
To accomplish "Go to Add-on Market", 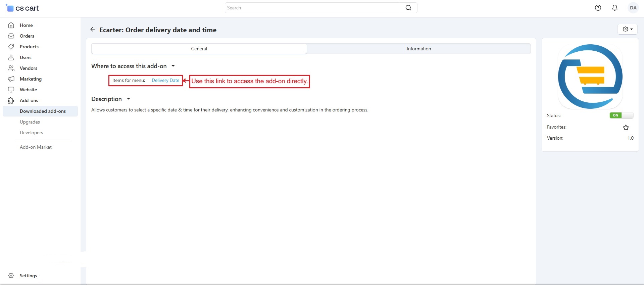I will (x=36, y=147).
